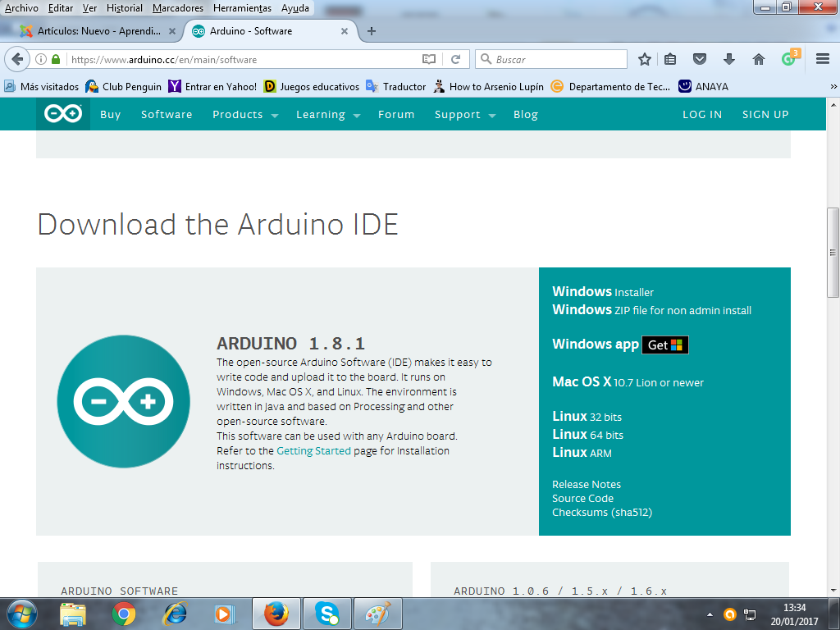Open the Editar menu
This screenshot has height=630, width=840.
click(61, 8)
